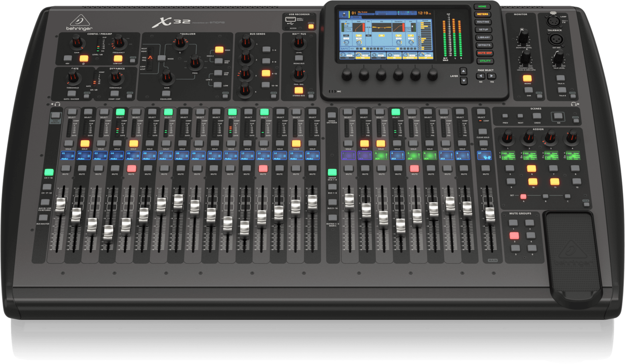Toggle Solo on channel 02

pos(85,143)
